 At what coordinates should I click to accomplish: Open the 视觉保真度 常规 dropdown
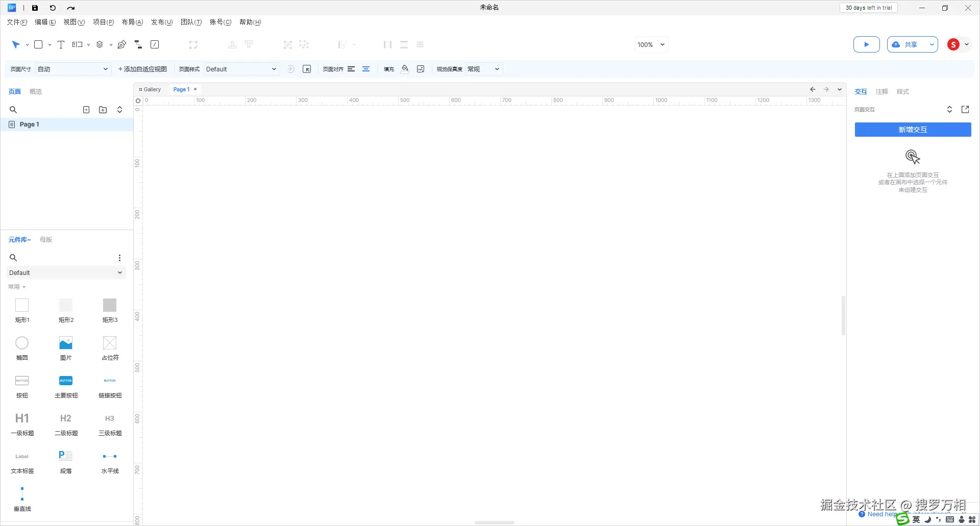(x=484, y=69)
